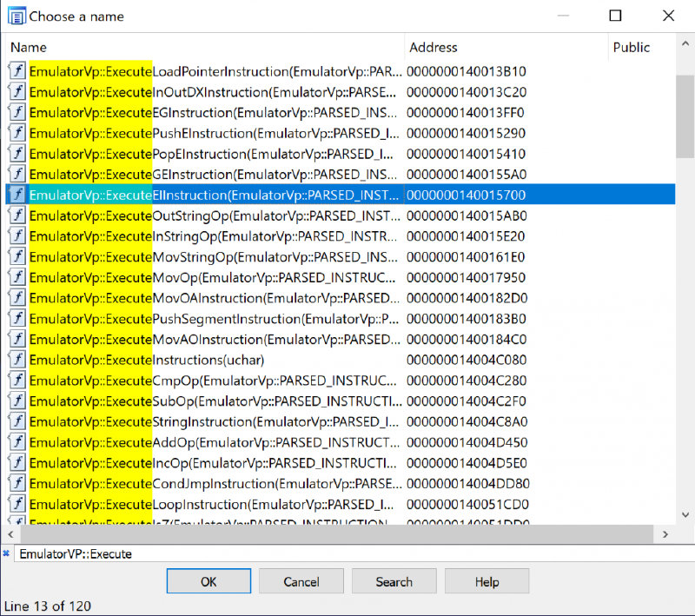
Task: Click the f icon next to ExecuteMovOp
Action: point(17,277)
